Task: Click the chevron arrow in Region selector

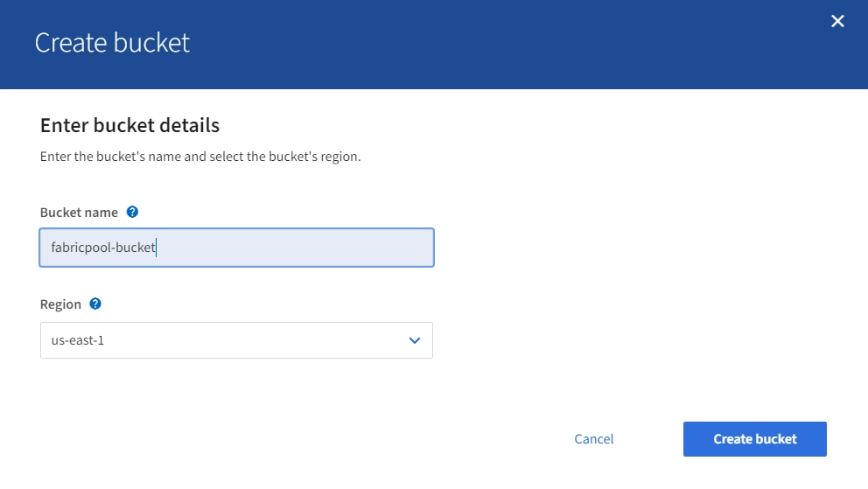Action: (x=415, y=340)
